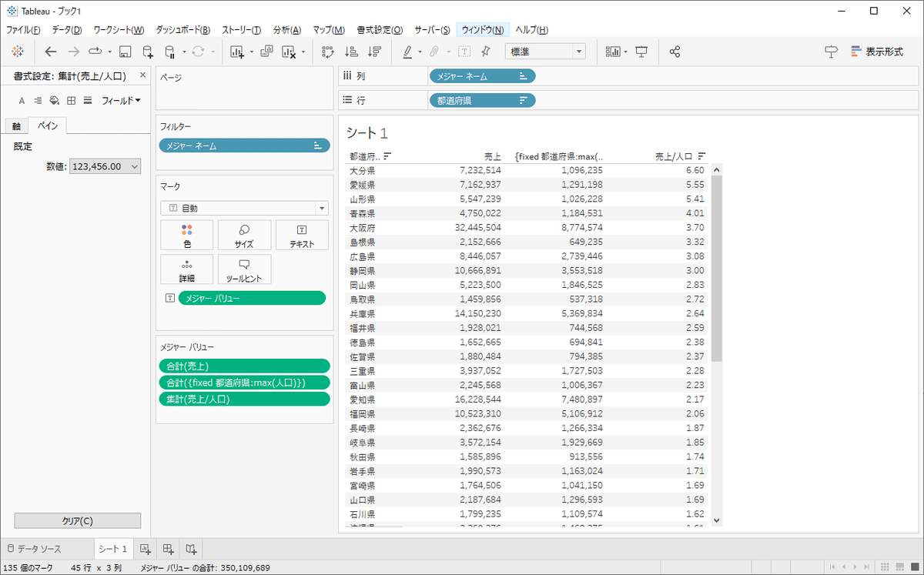Switch to the 軸 tab

16,126
